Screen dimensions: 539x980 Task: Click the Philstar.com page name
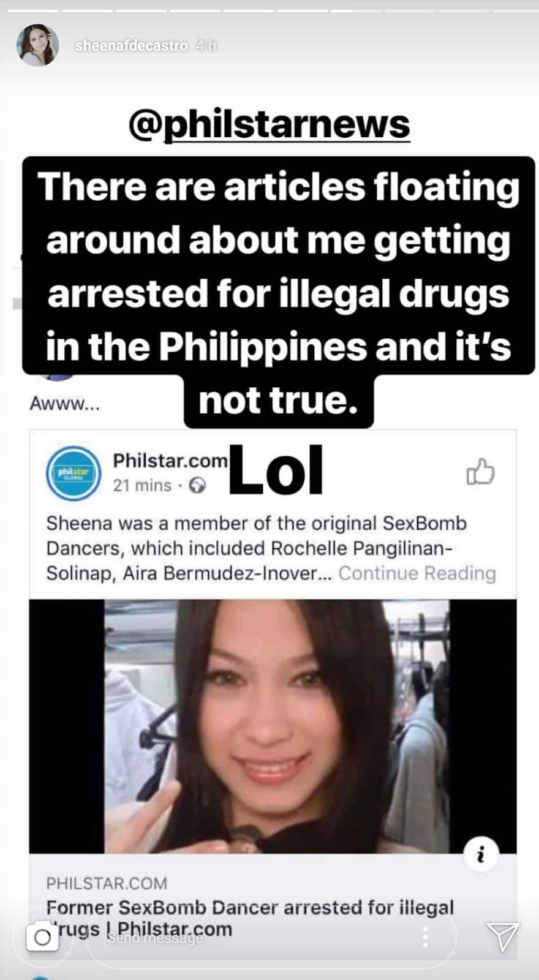pos(170,460)
